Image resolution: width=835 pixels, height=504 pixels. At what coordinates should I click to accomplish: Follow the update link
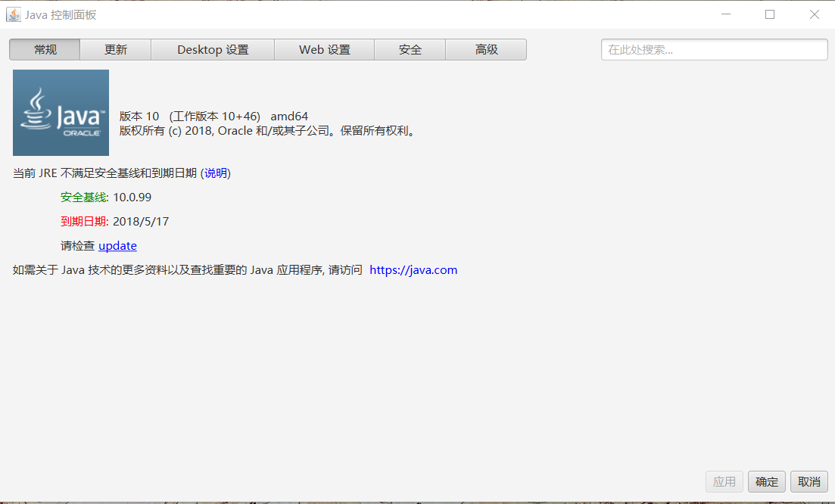[117, 245]
